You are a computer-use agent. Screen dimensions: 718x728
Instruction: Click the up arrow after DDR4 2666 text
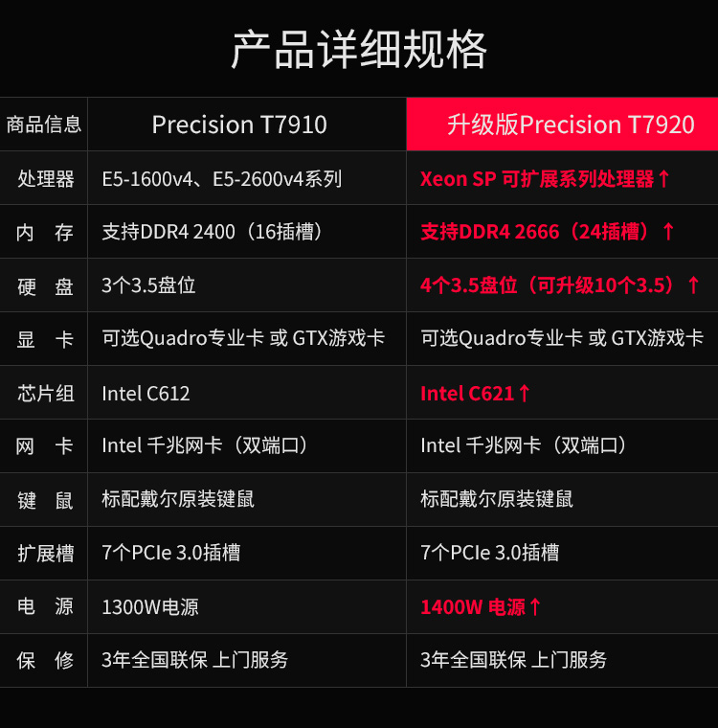click(668, 232)
